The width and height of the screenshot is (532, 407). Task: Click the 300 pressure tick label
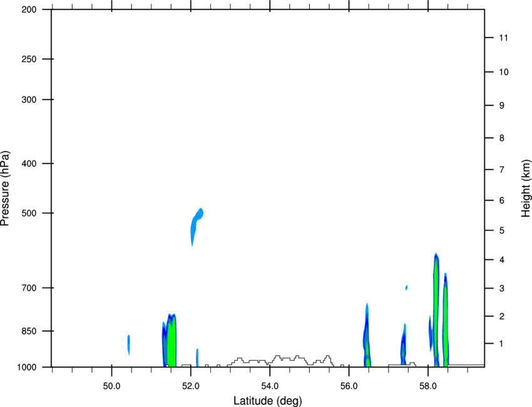[29, 100]
